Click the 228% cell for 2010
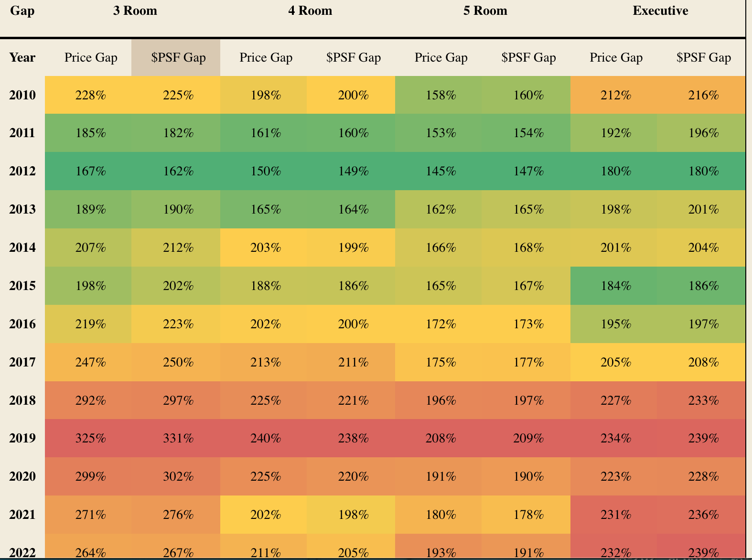Viewport: 752px width, 560px height. (91, 95)
